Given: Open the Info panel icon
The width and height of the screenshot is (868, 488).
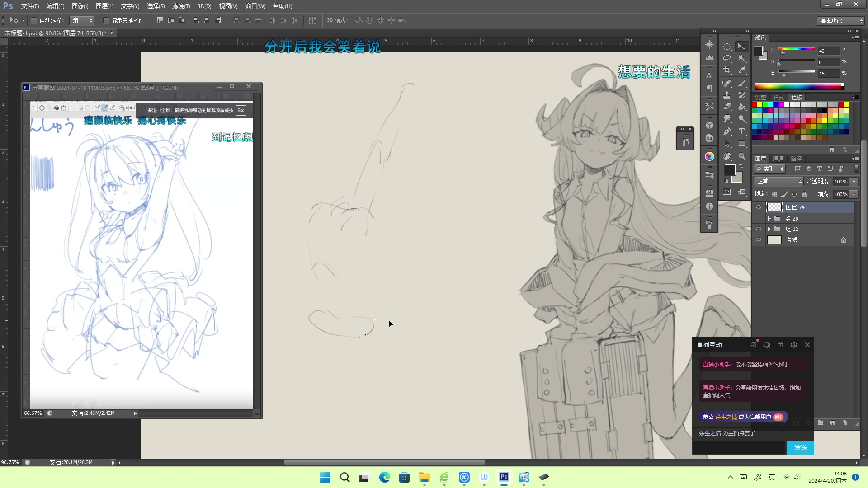Looking at the screenshot, I should (709, 206).
